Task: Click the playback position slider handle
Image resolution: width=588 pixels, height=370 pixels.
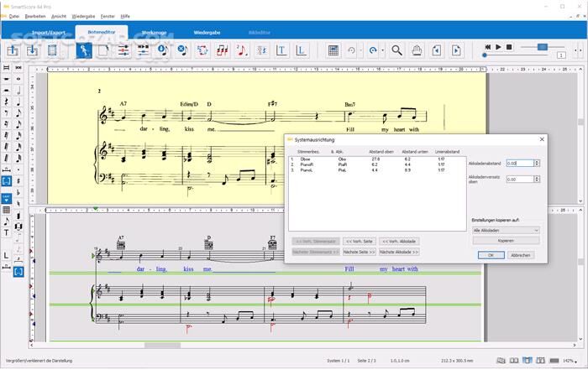Action: coord(485,55)
